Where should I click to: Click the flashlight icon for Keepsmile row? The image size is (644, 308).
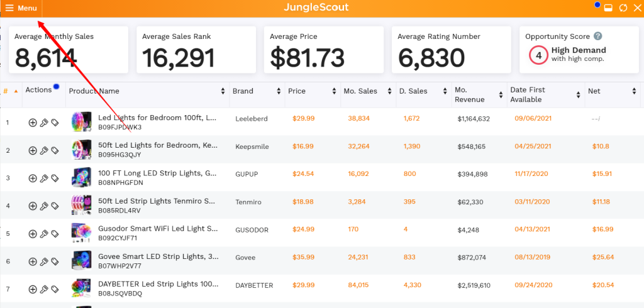(44, 150)
